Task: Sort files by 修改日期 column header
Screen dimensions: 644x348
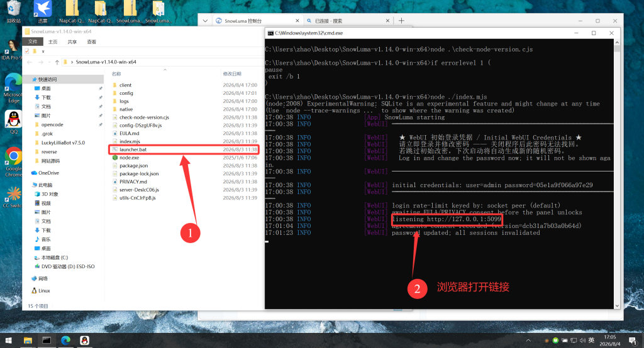Action: (x=232, y=74)
